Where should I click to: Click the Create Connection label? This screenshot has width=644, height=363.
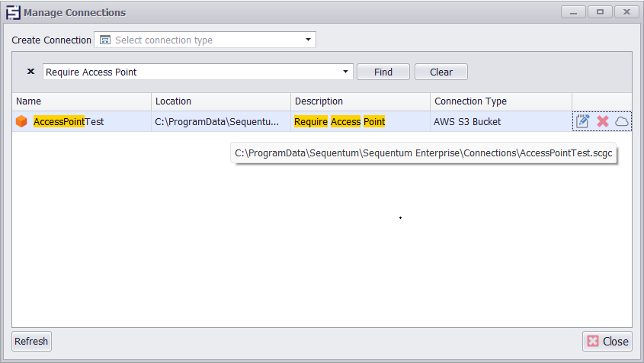tap(51, 40)
